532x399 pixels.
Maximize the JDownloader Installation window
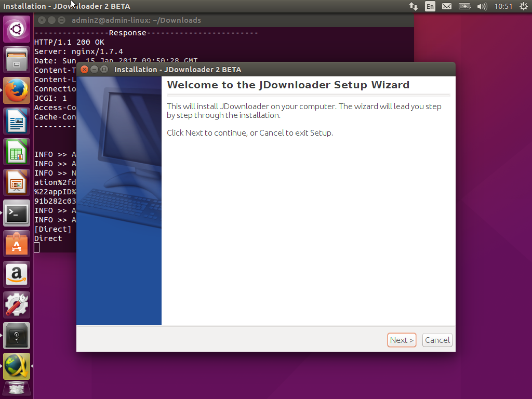104,70
